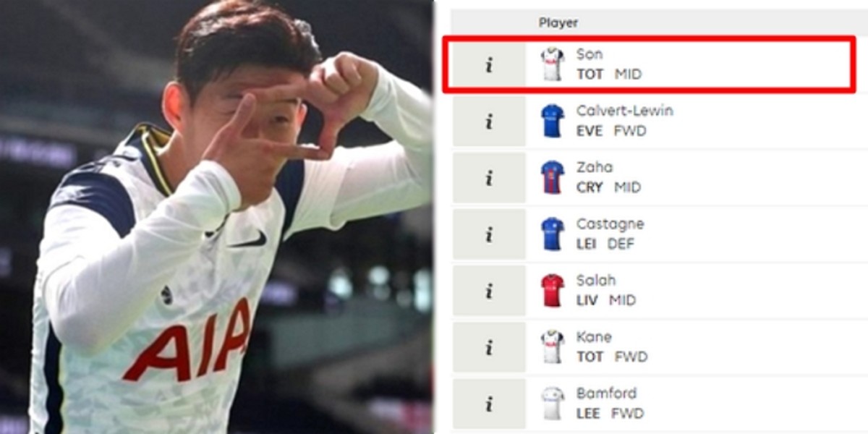
Task: Click Castagne's Leicester shirt icon
Action: pos(553,234)
